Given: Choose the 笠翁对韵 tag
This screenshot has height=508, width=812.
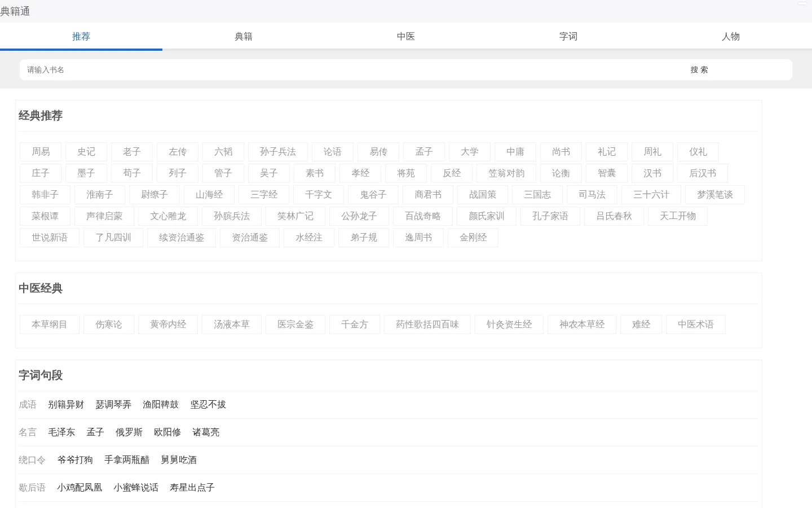Looking at the screenshot, I should (506, 173).
